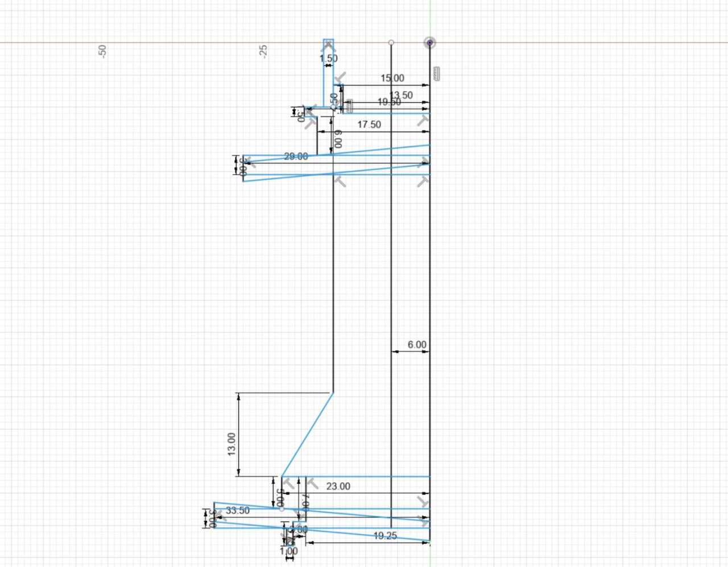Select the blue diagonal sketch line
Viewport: 728px width, 567px height.
[308, 434]
